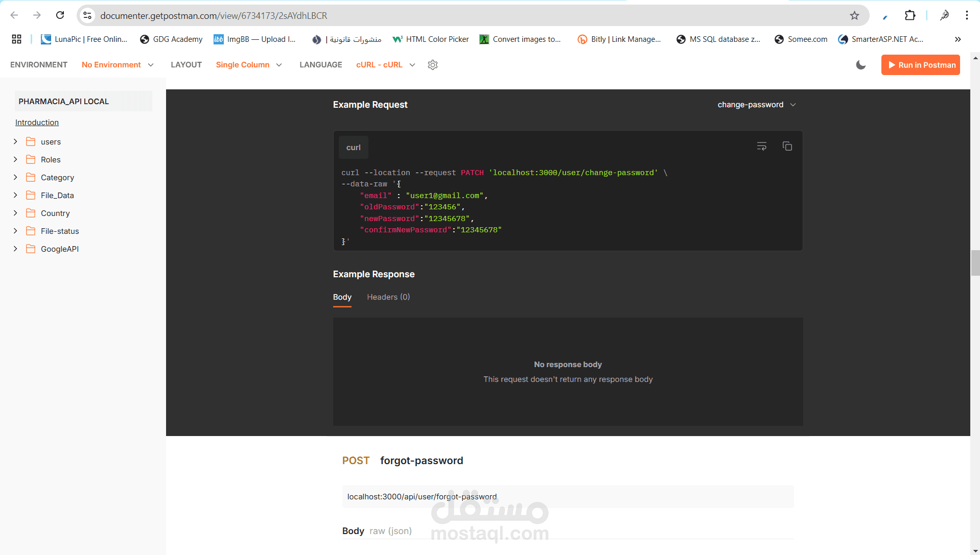The width and height of the screenshot is (980, 555).
Task: Click the Run in Postman button
Action: pyautogui.click(x=920, y=65)
